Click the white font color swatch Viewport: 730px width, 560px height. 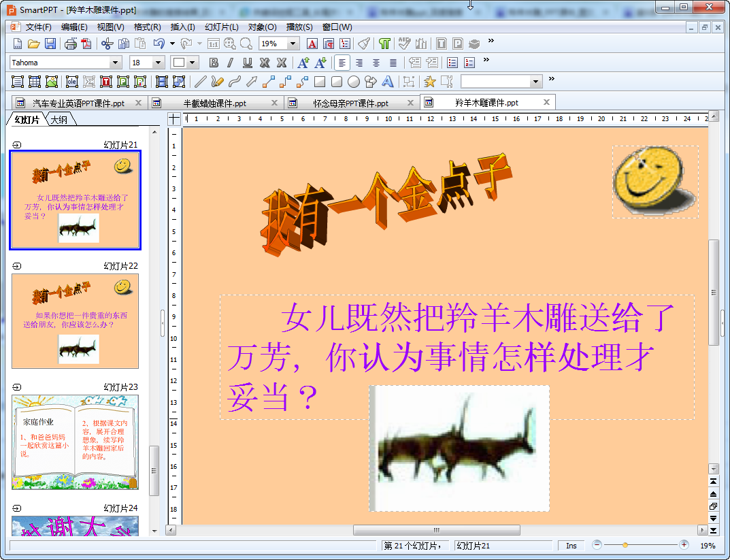click(179, 63)
